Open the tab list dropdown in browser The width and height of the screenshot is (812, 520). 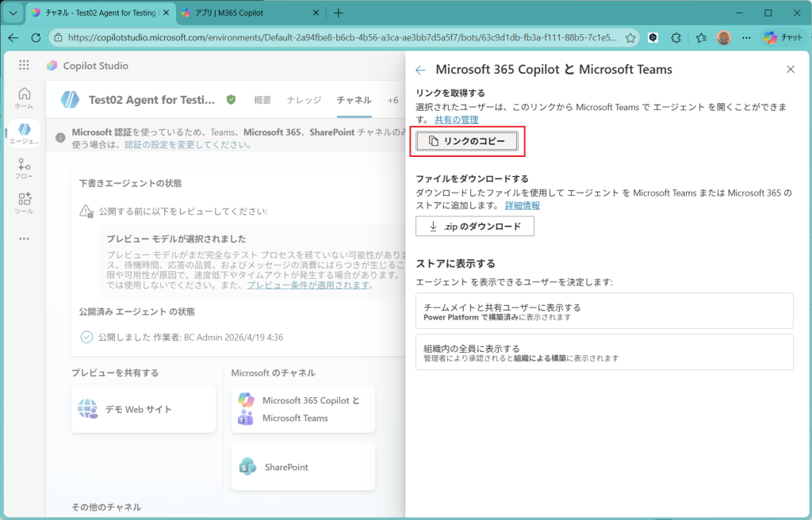pos(13,13)
